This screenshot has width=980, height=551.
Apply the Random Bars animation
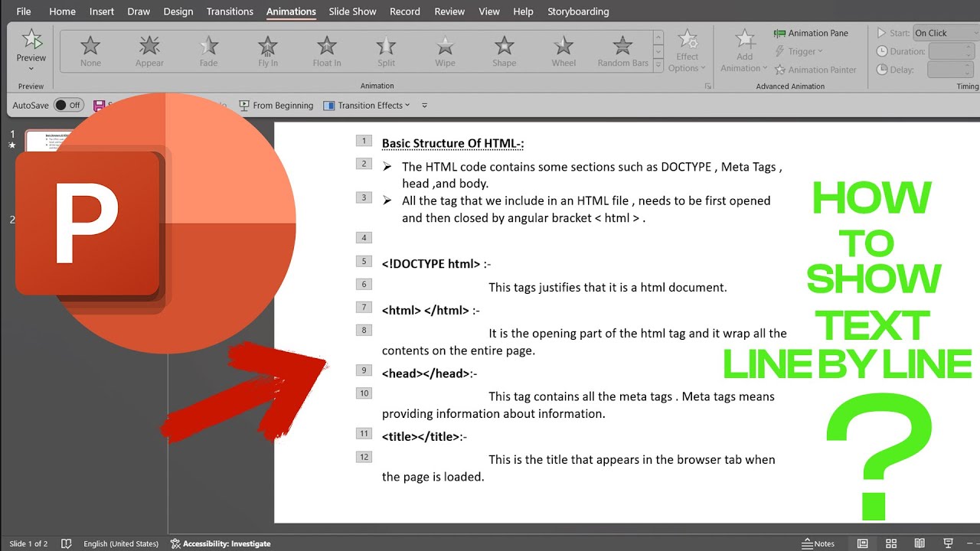[622, 51]
